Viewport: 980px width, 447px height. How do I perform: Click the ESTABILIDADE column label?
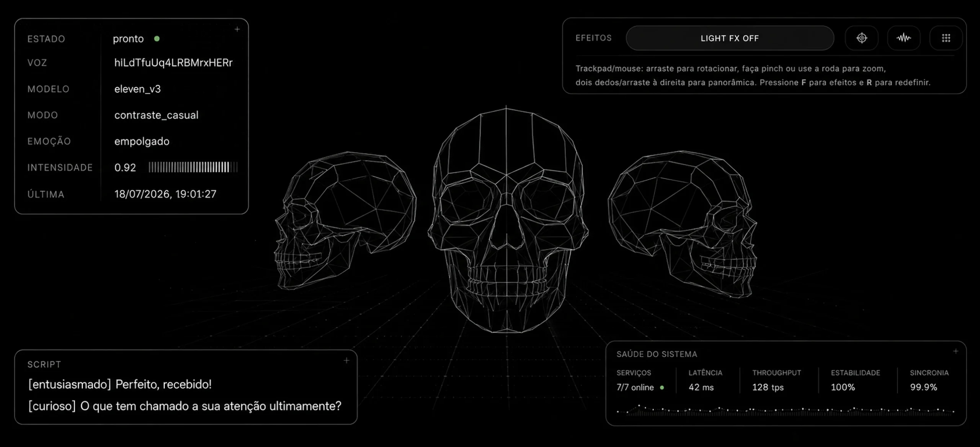[x=855, y=373]
